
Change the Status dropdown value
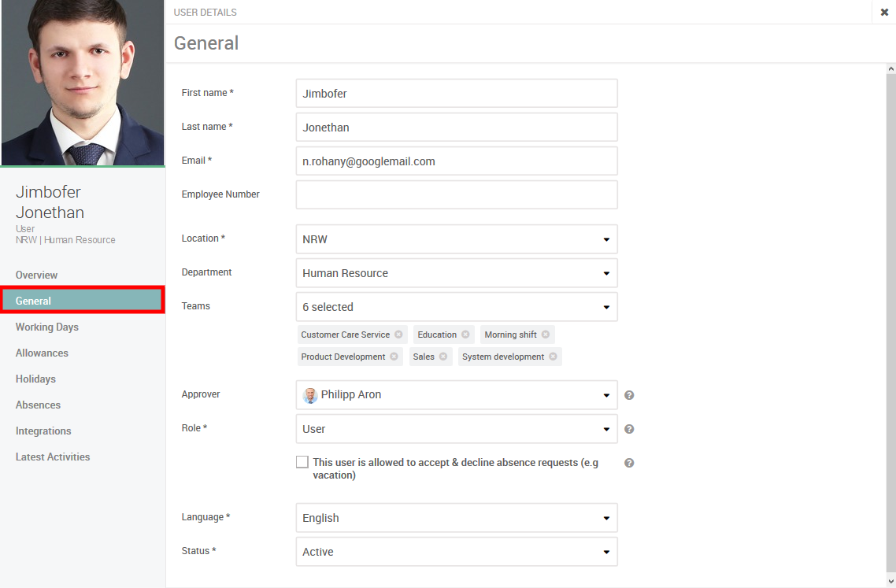(456, 552)
